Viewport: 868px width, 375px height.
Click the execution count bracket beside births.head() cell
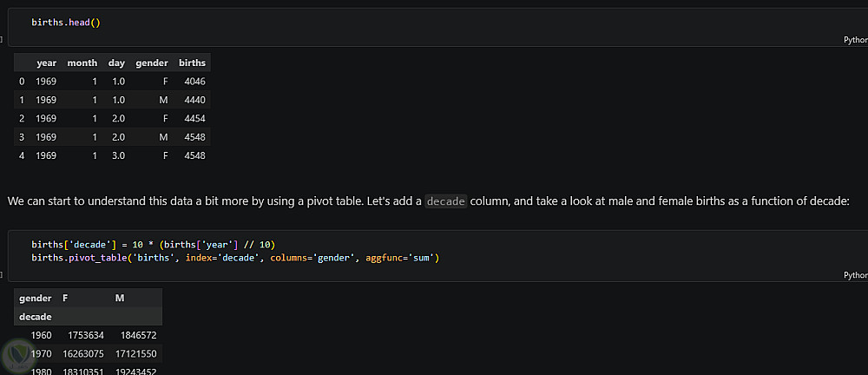click(3, 39)
